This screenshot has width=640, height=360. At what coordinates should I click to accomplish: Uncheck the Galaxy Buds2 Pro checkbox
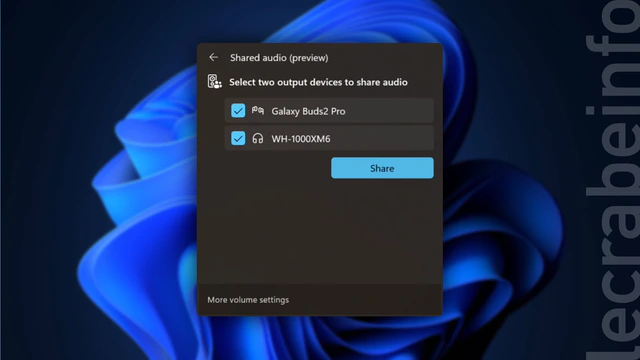[x=238, y=111]
